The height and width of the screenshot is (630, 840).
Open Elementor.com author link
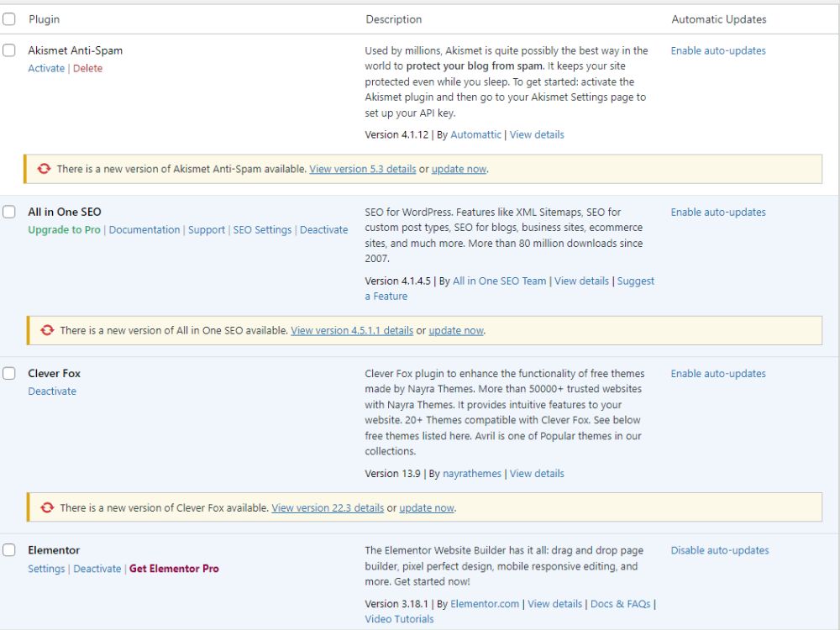[x=485, y=604]
